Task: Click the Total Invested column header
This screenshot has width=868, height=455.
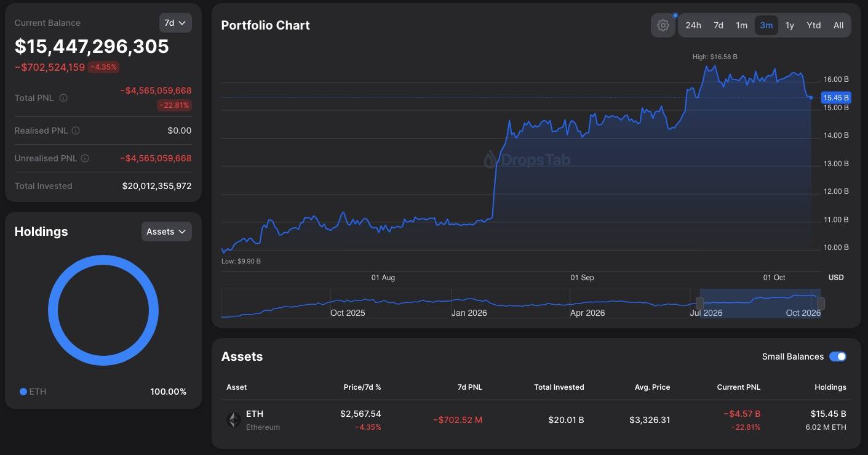Action: [559, 387]
